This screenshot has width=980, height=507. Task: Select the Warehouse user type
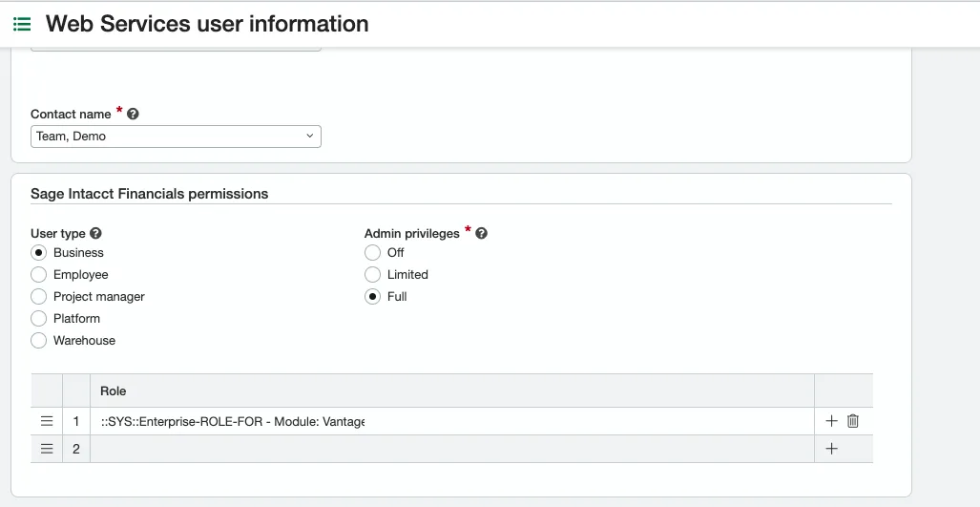(x=39, y=340)
